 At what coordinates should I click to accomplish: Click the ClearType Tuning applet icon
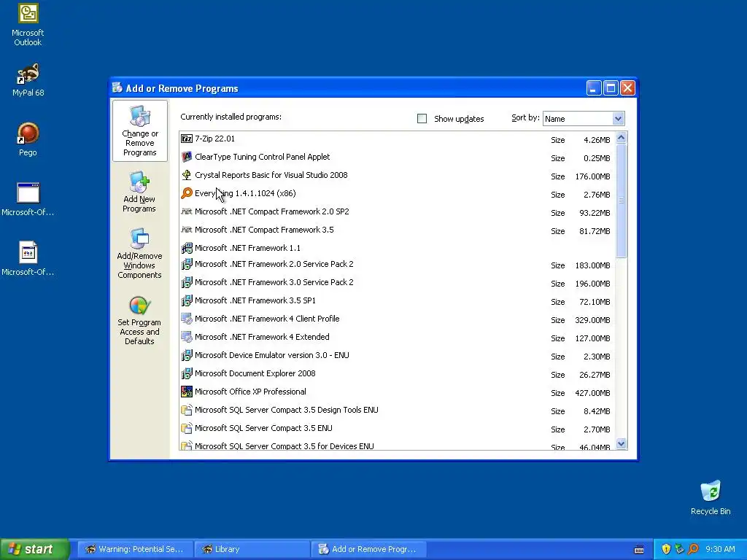click(x=187, y=157)
